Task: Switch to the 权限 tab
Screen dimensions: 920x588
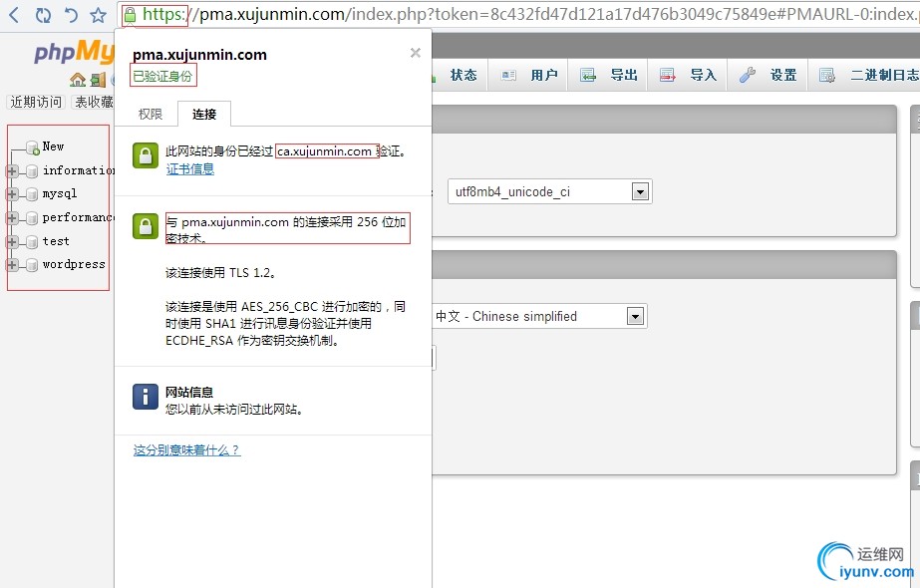Action: coord(151,114)
